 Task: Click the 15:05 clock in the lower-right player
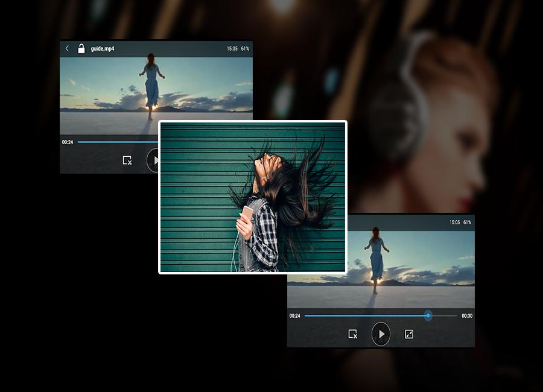[x=454, y=223]
